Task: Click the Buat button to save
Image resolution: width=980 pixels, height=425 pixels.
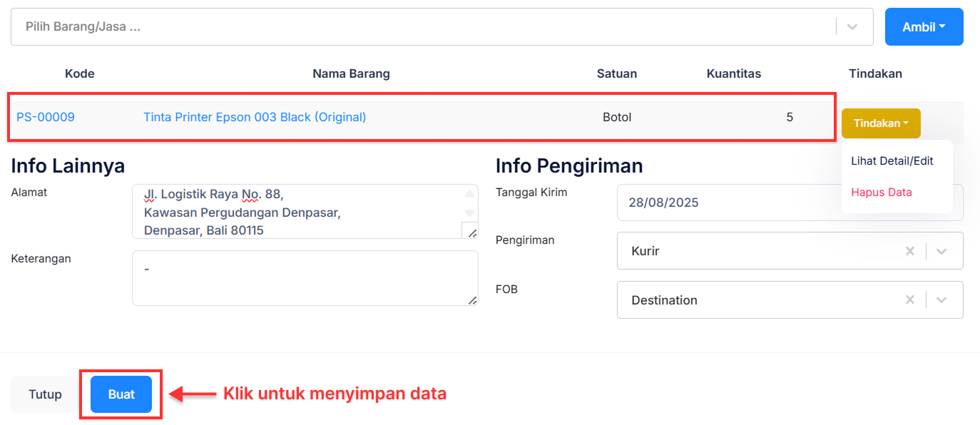Action: point(121,394)
